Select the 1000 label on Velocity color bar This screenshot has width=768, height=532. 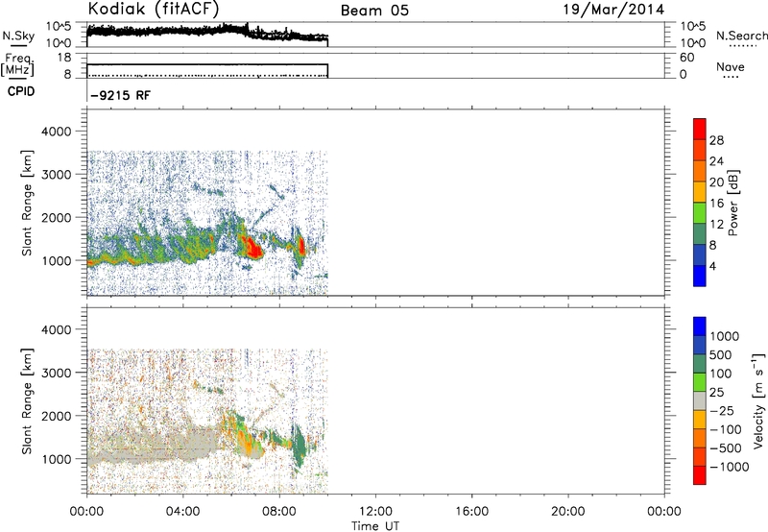pos(725,336)
